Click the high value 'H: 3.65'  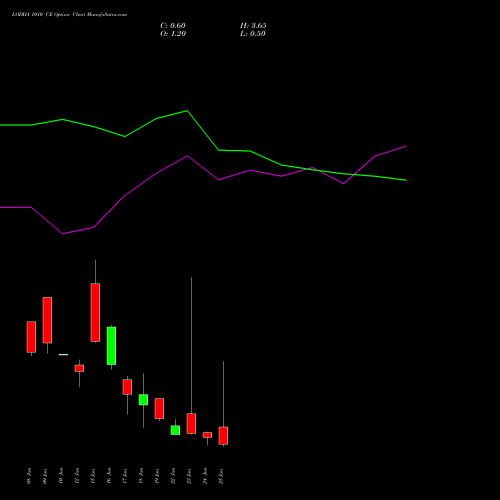(x=253, y=26)
